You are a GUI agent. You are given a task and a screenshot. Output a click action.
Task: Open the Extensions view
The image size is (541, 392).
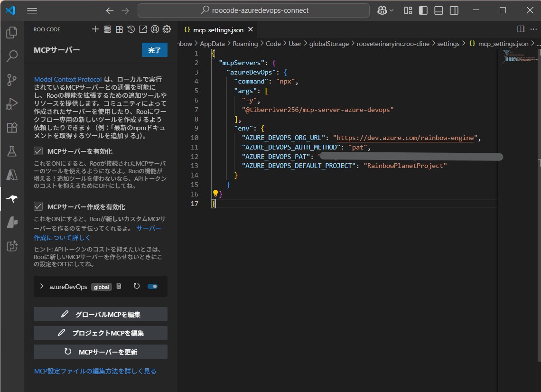coord(12,127)
